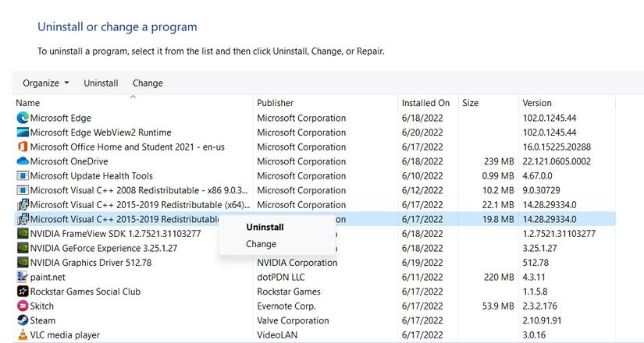Click the 0.99 MB size value
Image resolution: width=644 pixels, height=343 pixels.
pos(498,176)
